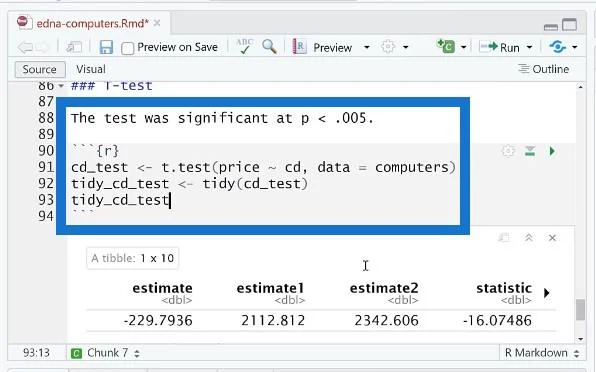Collapse the T-test section fold arrow

pos(61,86)
